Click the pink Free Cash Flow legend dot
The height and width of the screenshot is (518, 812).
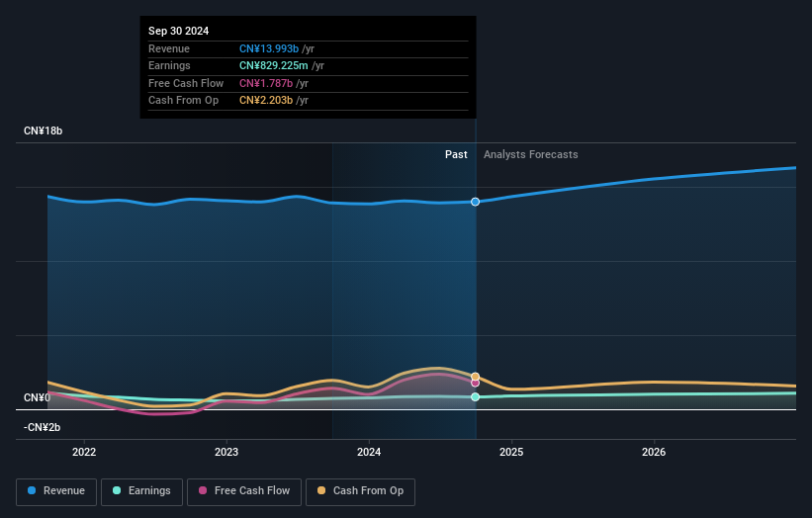coord(203,490)
